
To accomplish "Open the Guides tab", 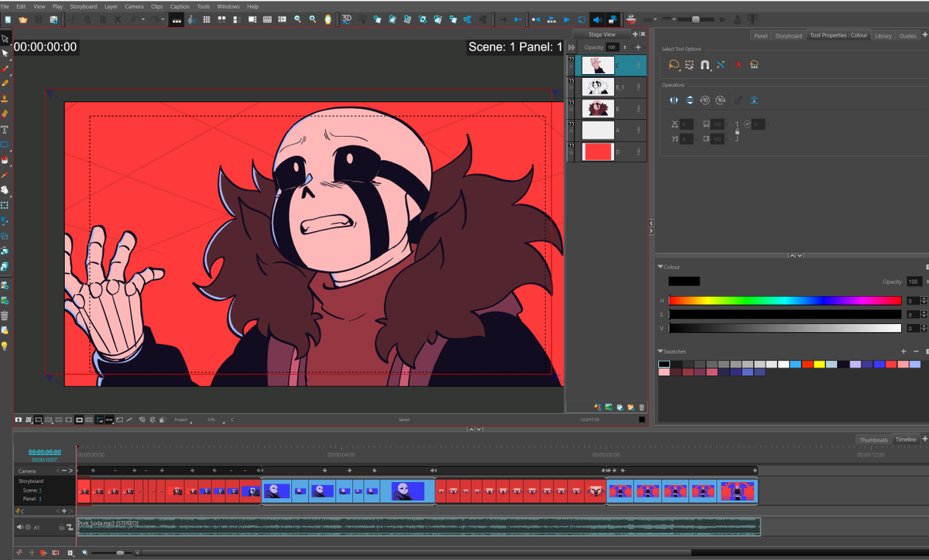I will 908,36.
